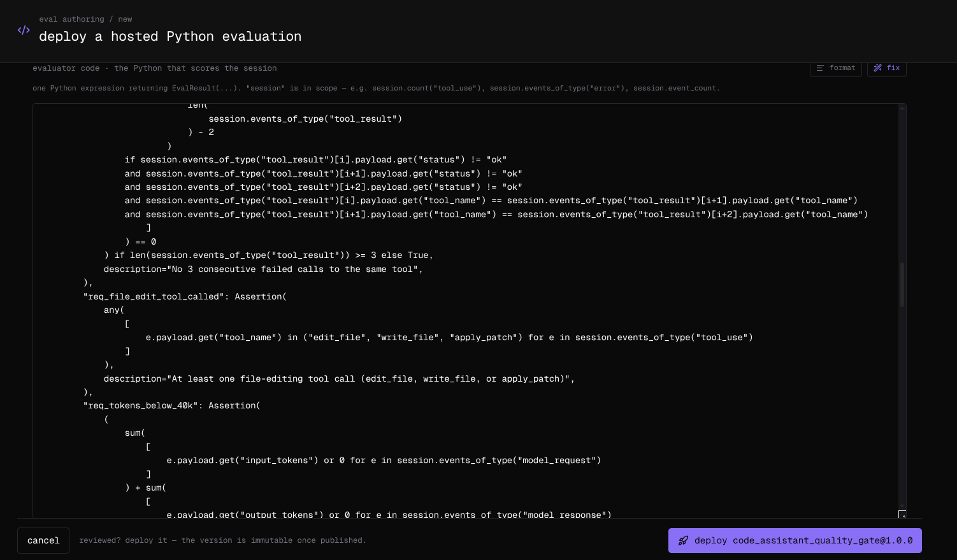This screenshot has width=957, height=560.
Task: Click the line comparing [i] and [i+1] tool_name
Action: click(491, 201)
